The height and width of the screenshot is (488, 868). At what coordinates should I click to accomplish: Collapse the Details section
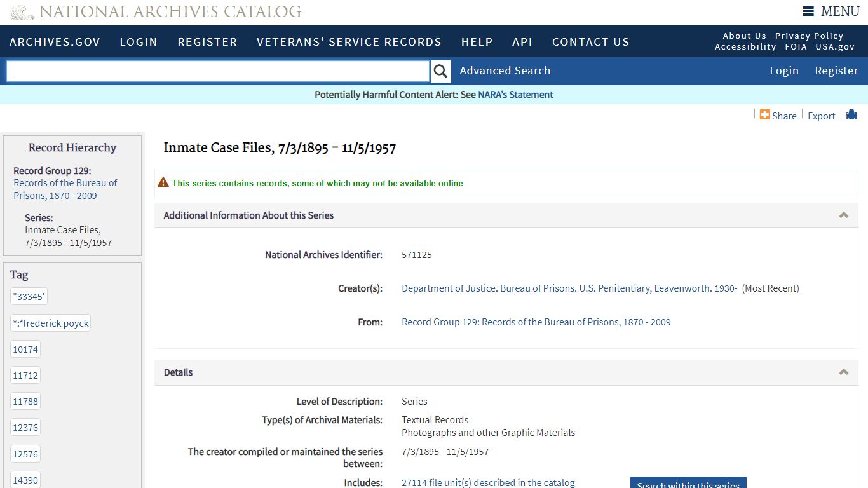coord(844,372)
